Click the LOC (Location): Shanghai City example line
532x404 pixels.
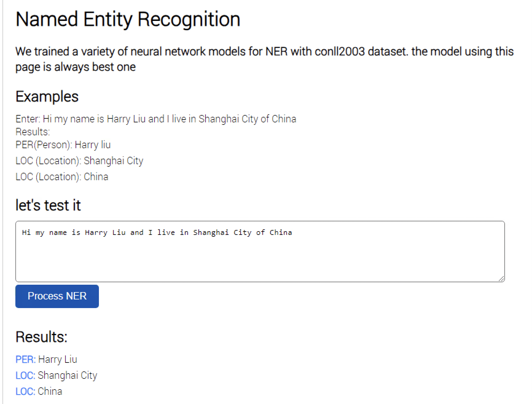[x=79, y=160]
